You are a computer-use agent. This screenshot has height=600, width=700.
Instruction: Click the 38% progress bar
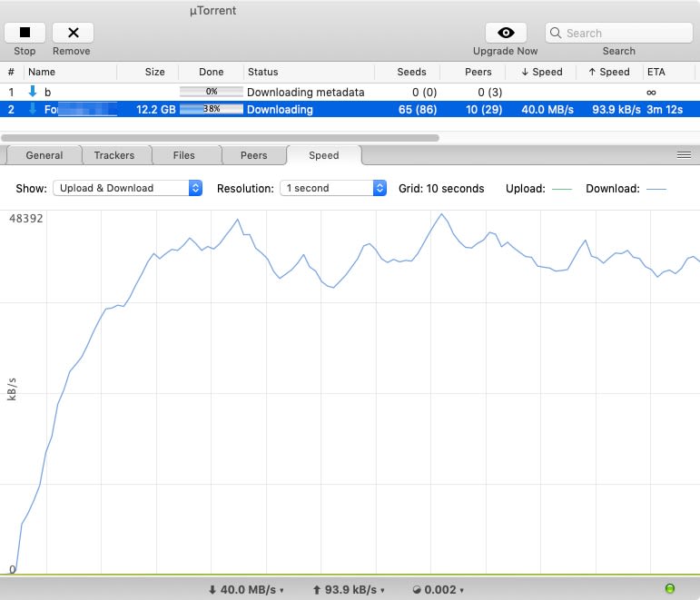(212, 109)
